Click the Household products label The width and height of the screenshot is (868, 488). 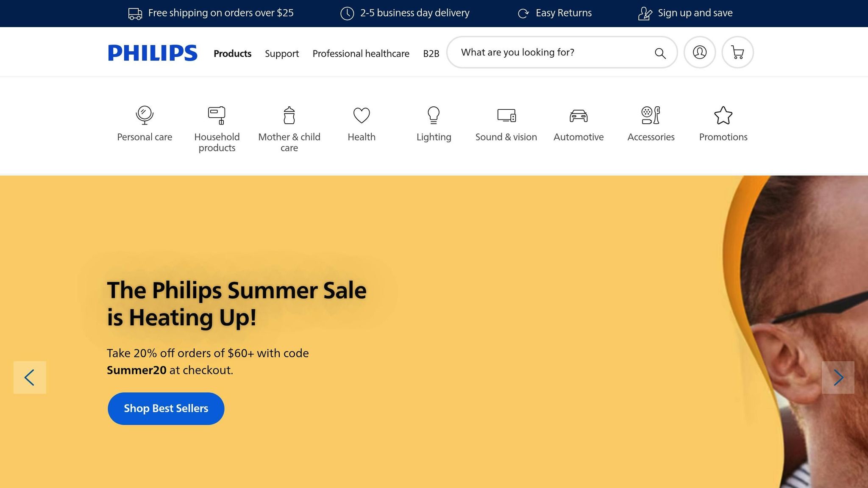(217, 142)
